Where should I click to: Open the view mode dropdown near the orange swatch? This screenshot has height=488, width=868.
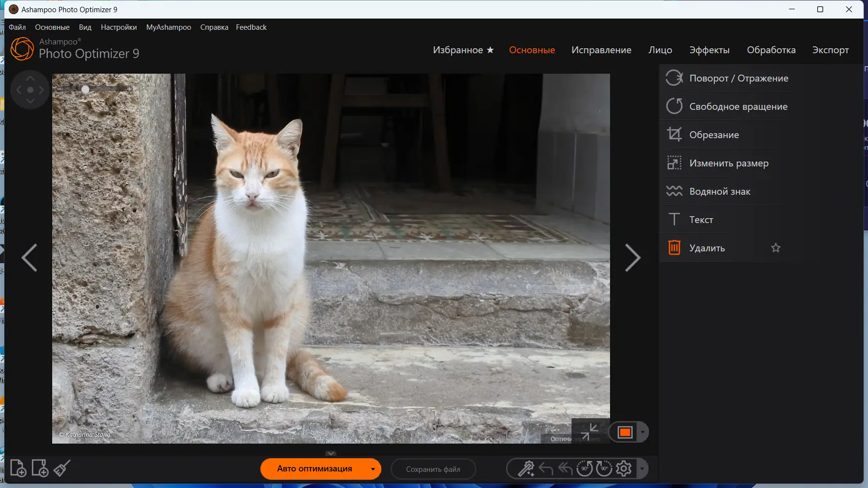pos(644,431)
